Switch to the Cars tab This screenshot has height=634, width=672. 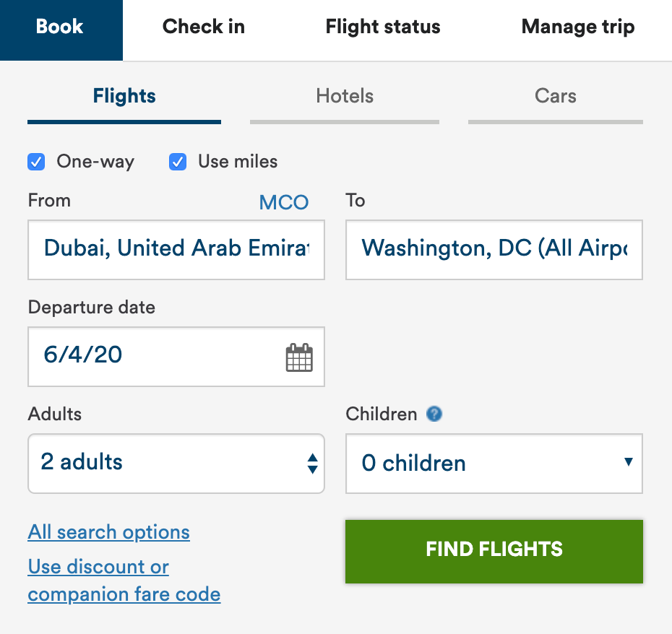pos(555,95)
